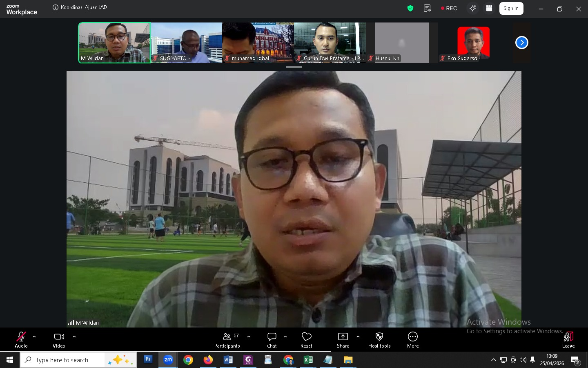Open the More options menu
This screenshot has width=588, height=368.
pyautogui.click(x=413, y=339)
